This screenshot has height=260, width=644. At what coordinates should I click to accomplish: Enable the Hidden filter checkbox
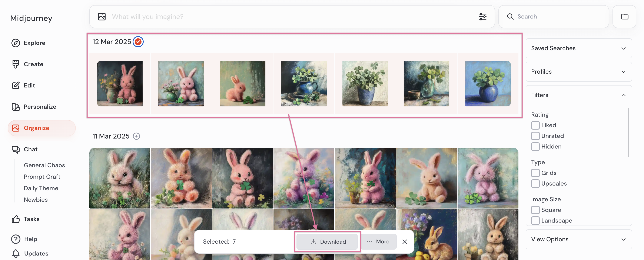point(535,147)
